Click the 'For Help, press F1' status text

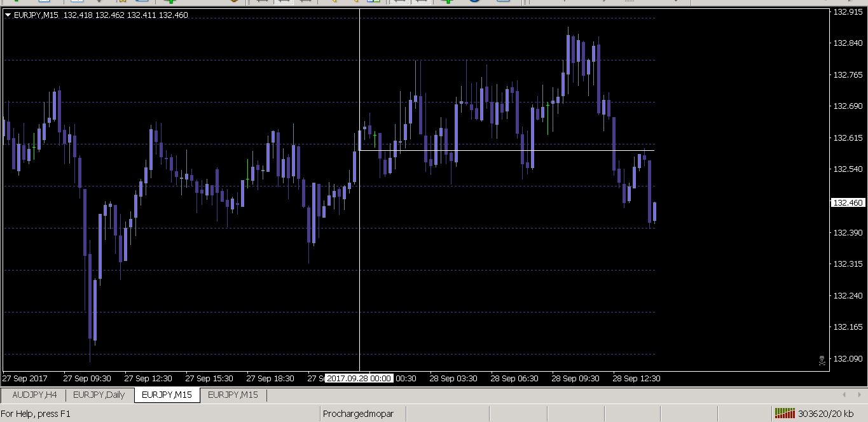[x=36, y=414]
